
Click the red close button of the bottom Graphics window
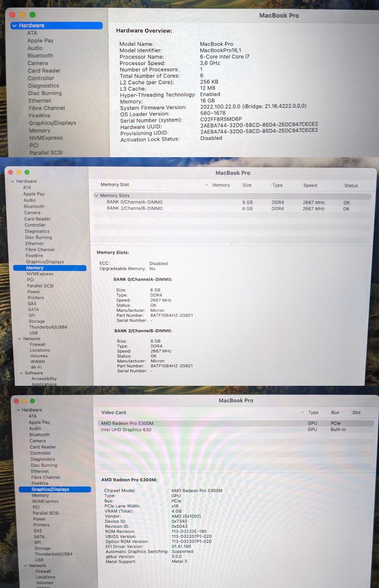16,401
